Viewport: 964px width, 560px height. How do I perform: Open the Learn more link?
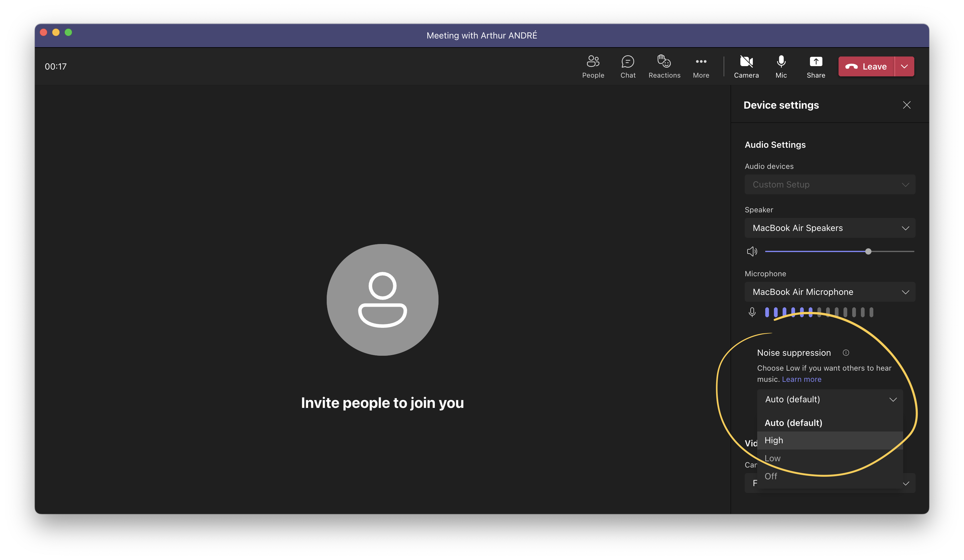[802, 379]
